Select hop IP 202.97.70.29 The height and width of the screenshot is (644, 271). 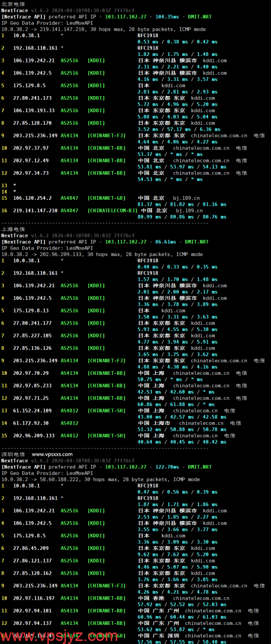pos(31,373)
